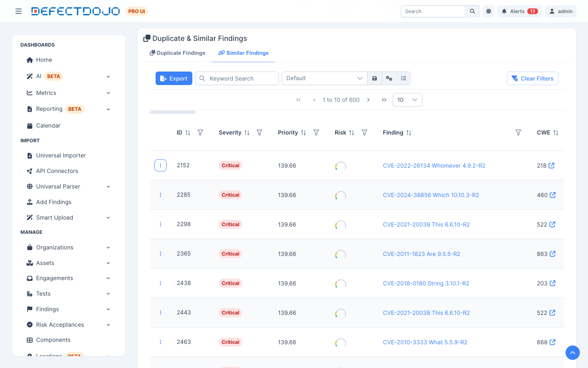
Task: Open the CVE-2022-26134 Whomever finding link
Action: [x=434, y=166]
